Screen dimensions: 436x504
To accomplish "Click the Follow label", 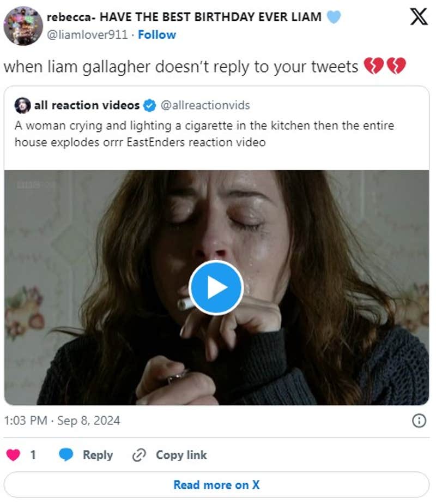I will click(x=157, y=34).
